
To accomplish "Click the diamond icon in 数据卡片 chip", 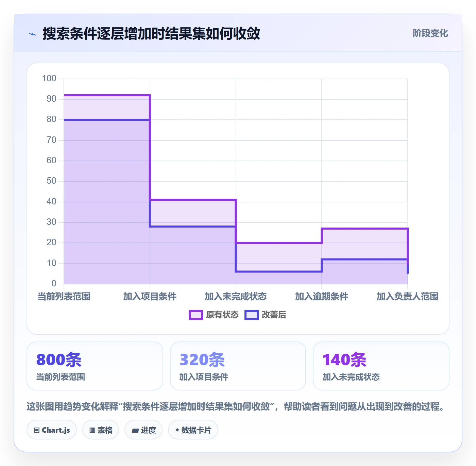I will [x=177, y=430].
